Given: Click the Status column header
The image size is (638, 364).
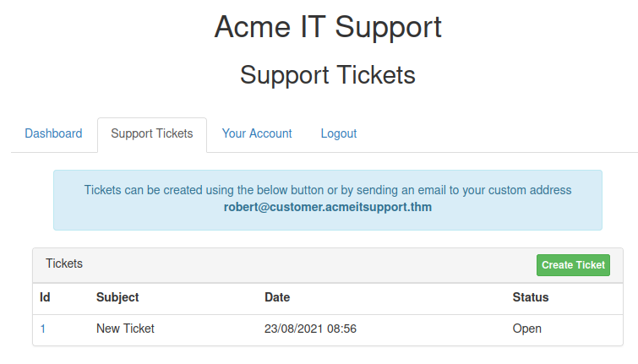Looking at the screenshot, I should click(x=531, y=297).
